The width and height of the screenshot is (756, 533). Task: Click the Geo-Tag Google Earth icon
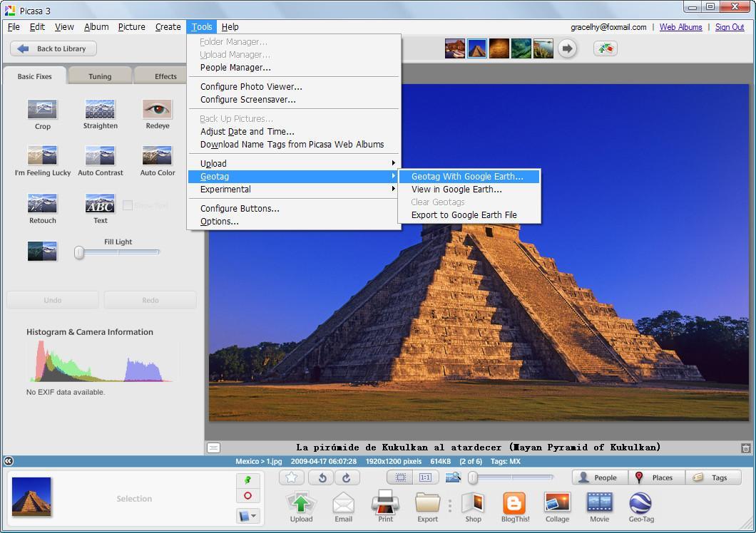tap(640, 502)
